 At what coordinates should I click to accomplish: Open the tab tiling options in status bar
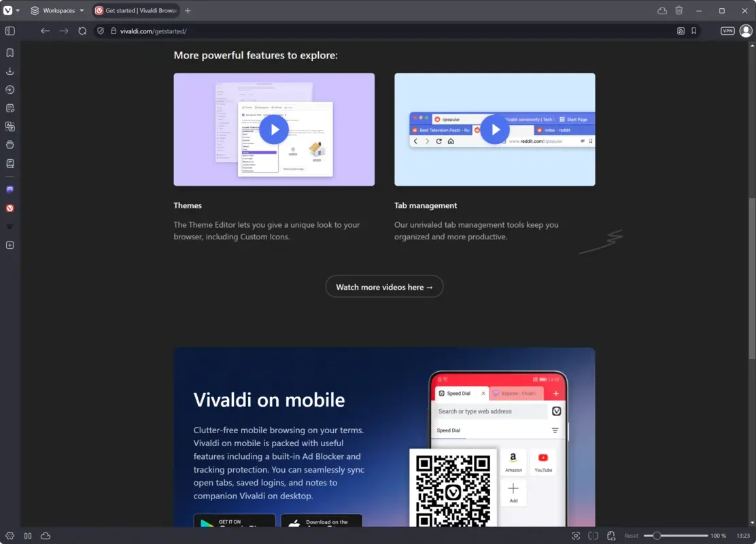coord(592,536)
